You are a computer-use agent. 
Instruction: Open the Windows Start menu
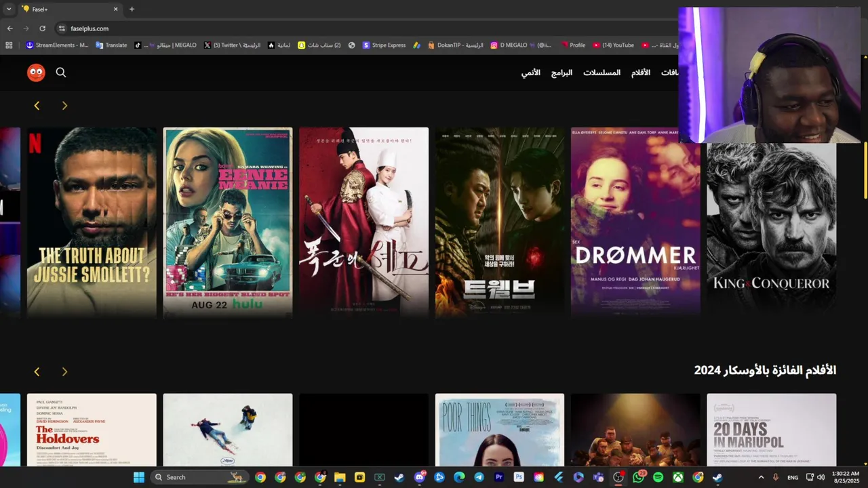139,477
